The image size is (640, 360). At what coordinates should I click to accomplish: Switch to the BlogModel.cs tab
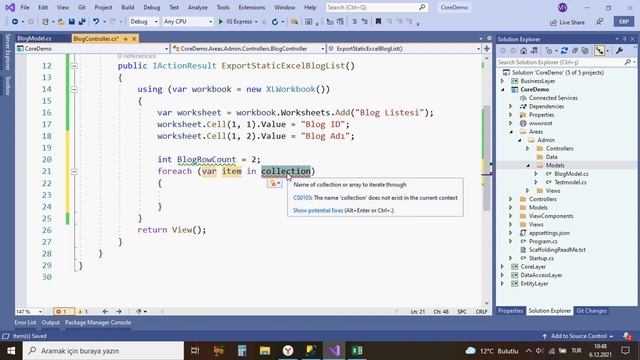[34, 39]
